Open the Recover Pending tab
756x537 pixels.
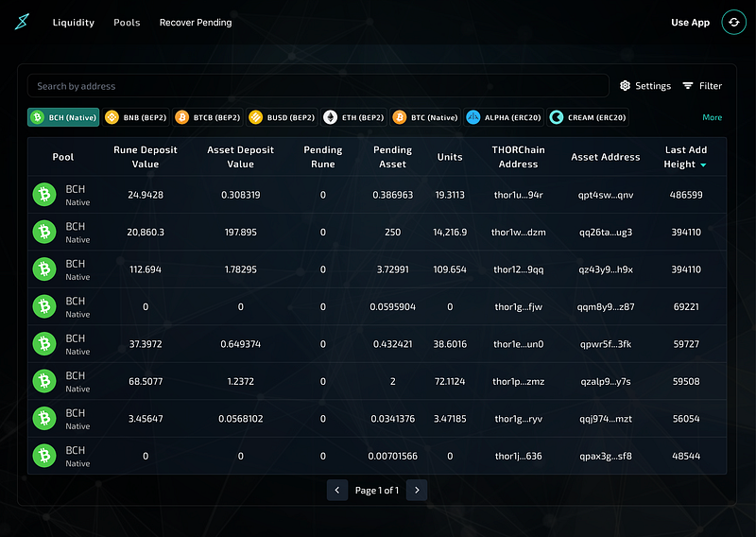point(196,22)
